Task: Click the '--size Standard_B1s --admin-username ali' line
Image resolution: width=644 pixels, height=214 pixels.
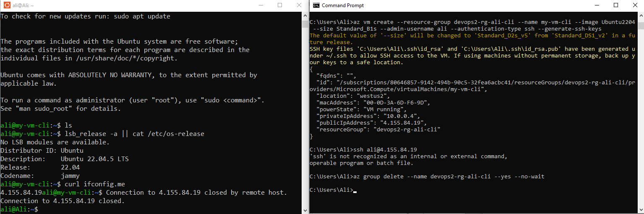Action: [457, 29]
